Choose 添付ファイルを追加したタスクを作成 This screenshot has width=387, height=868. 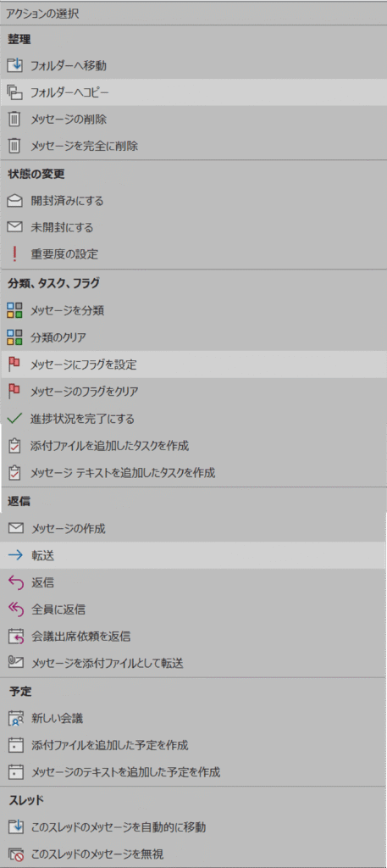click(x=193, y=446)
